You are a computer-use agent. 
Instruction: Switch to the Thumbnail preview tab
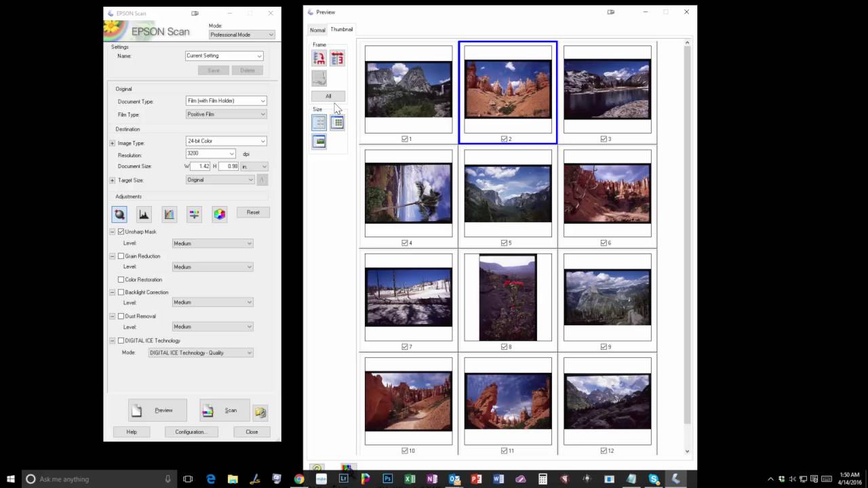coord(342,29)
